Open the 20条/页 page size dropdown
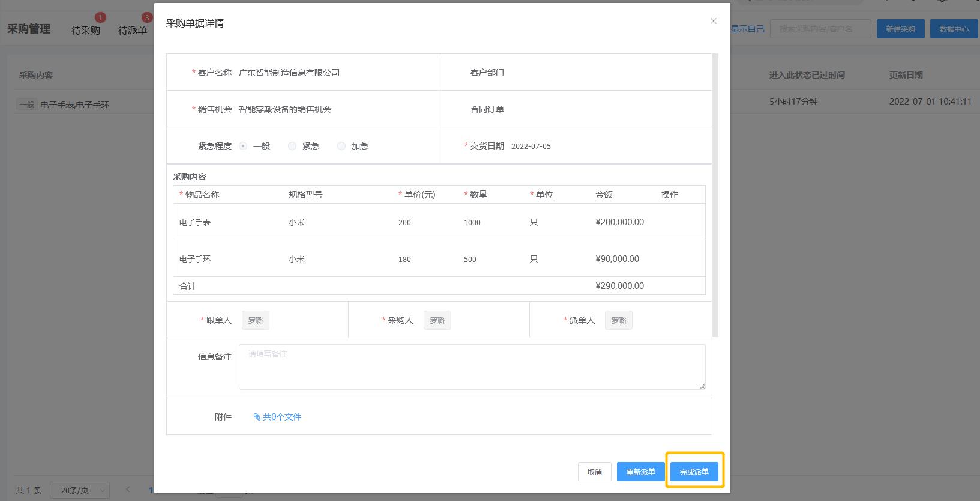 (80, 490)
